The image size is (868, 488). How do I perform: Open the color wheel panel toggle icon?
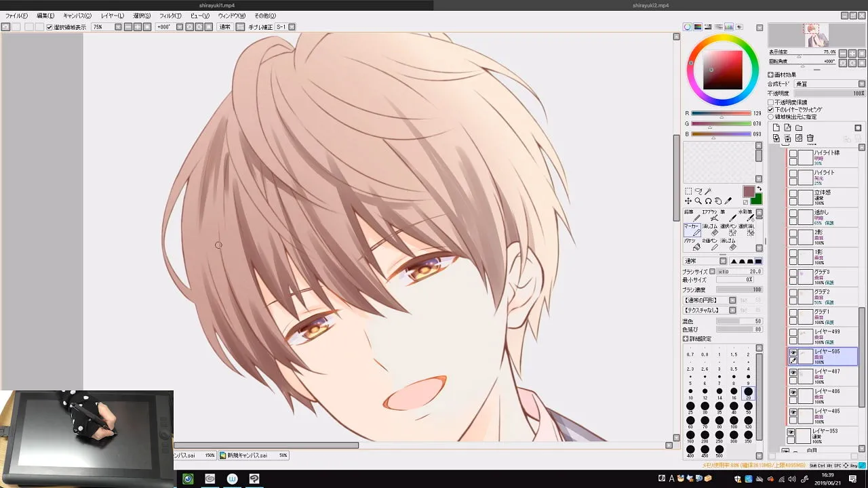687,27
